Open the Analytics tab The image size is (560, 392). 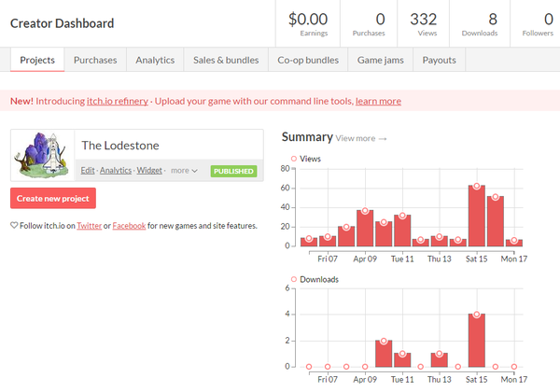pos(155,60)
